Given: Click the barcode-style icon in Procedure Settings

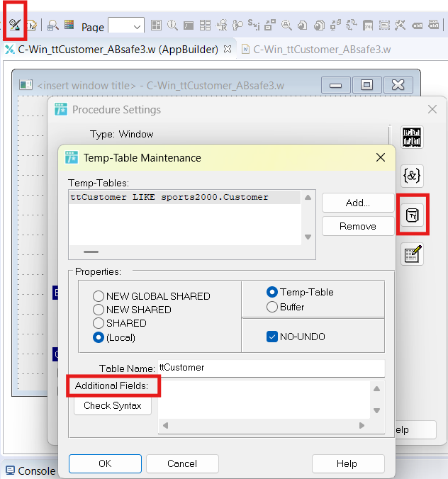Looking at the screenshot, I should pos(412,137).
